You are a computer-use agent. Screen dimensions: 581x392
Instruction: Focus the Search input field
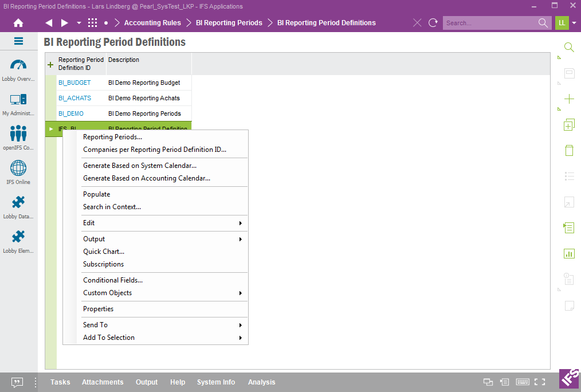490,23
